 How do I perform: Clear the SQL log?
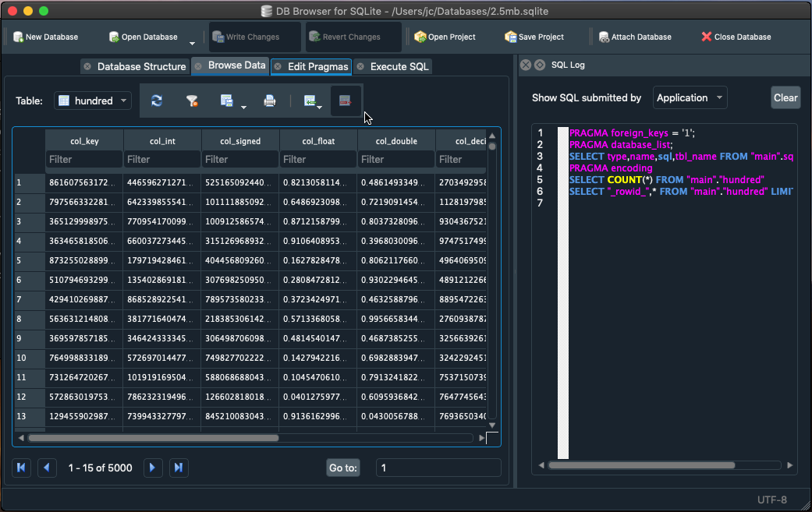click(x=786, y=97)
